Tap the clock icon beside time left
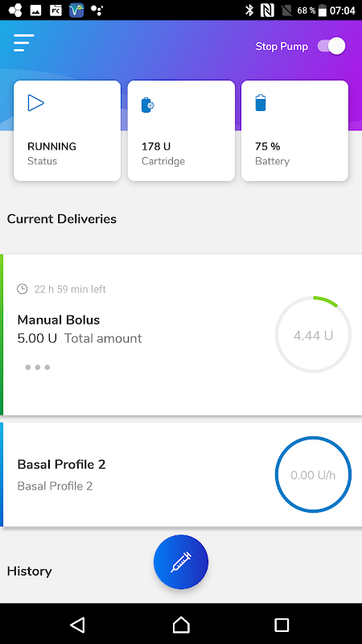 (23, 289)
